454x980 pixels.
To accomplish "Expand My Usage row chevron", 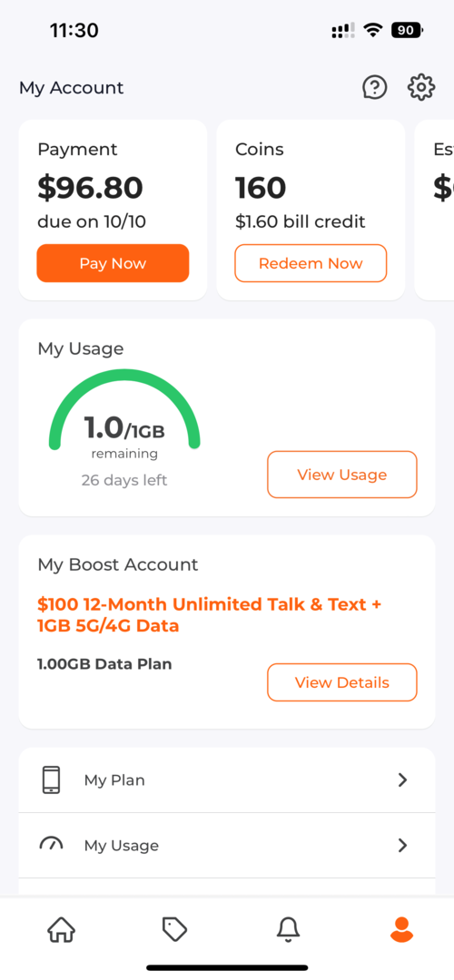I will pos(403,846).
